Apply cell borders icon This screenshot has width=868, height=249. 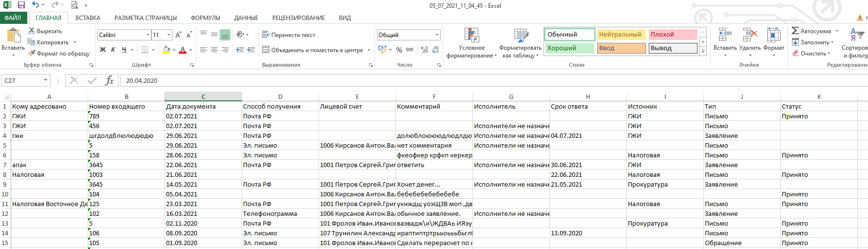coord(145,50)
